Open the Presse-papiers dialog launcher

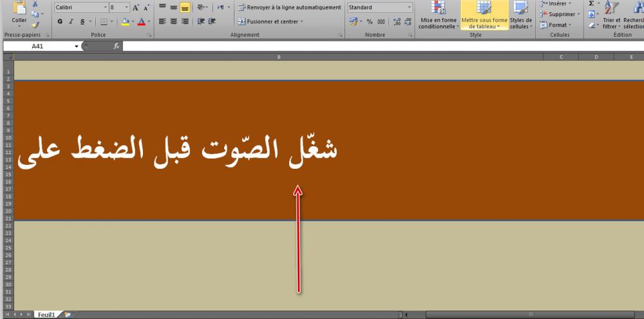coord(47,35)
